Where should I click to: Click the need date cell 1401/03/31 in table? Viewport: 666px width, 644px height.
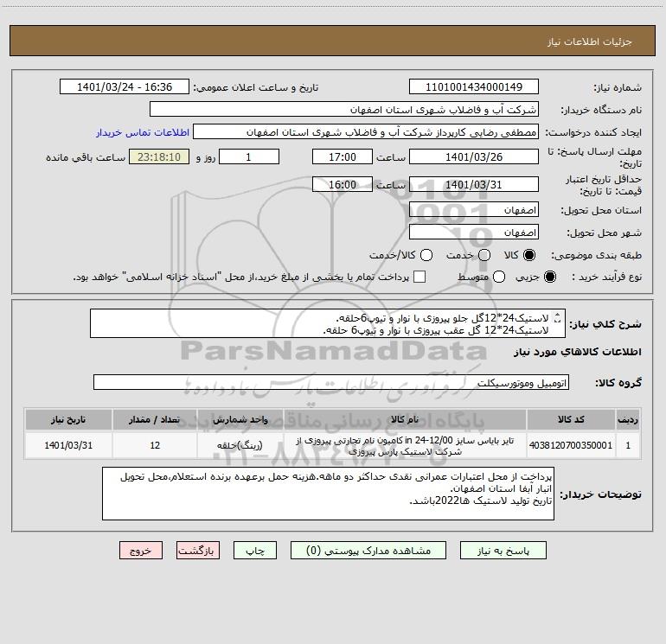(x=68, y=445)
